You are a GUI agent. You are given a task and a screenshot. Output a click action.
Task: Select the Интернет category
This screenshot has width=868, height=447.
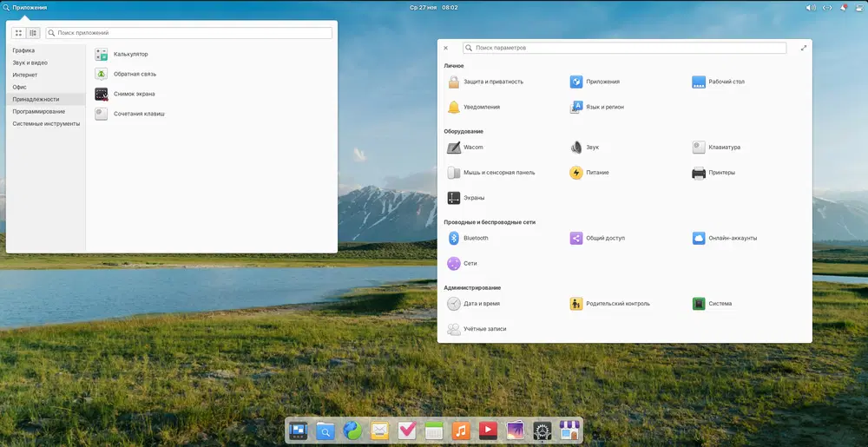[25, 75]
